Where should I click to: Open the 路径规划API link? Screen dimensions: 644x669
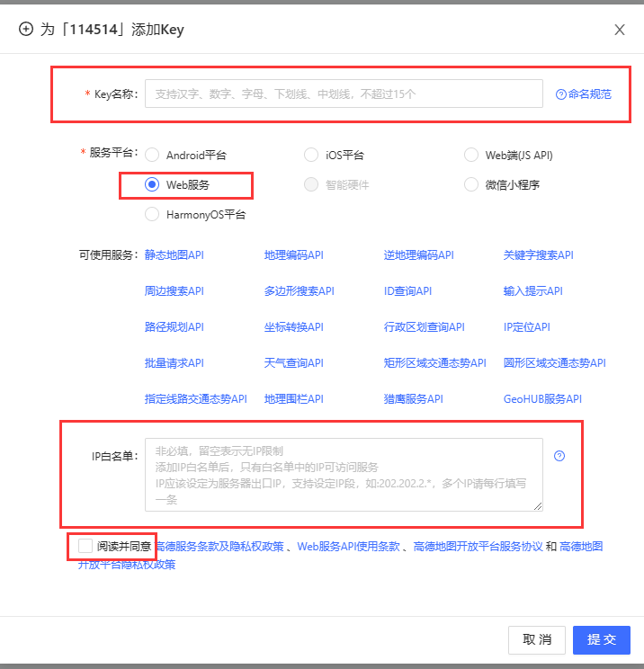[174, 327]
